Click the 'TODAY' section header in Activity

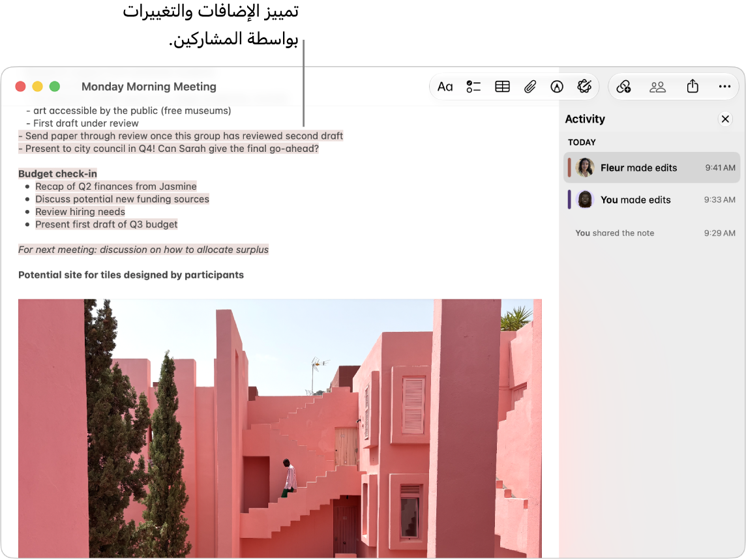pyautogui.click(x=582, y=142)
